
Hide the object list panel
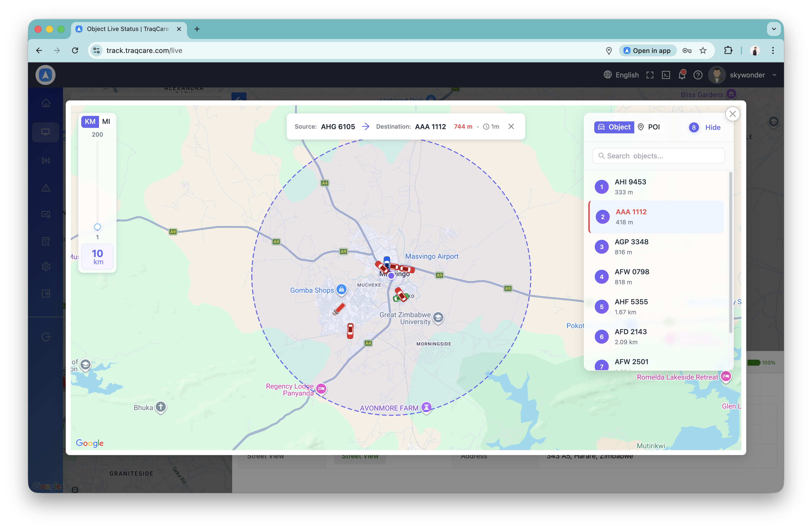[x=713, y=127]
